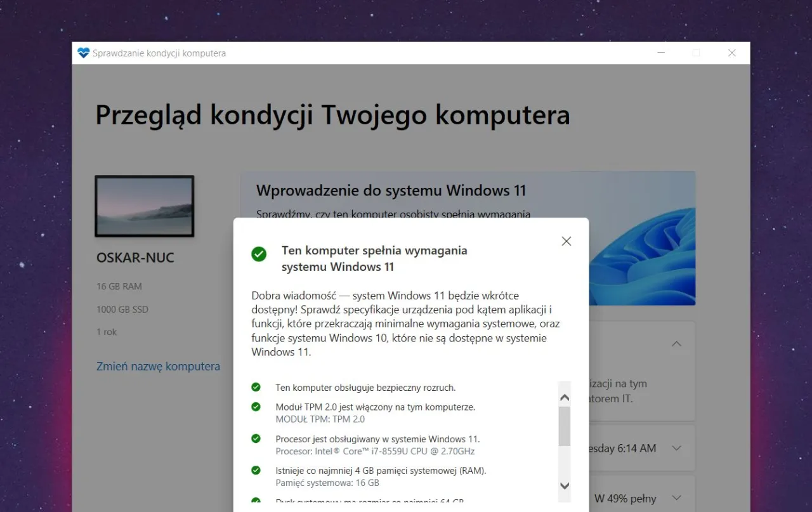Click the landscape device thumbnail above OSKAR-NUC
This screenshot has height=512, width=812.
[144, 206]
